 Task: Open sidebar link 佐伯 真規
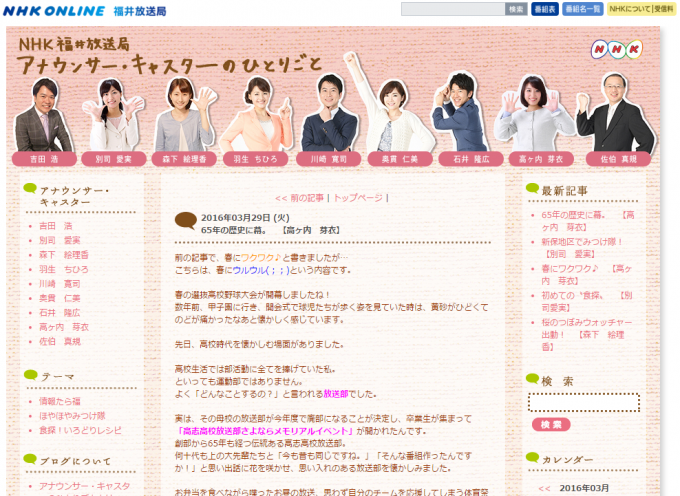click(x=60, y=342)
